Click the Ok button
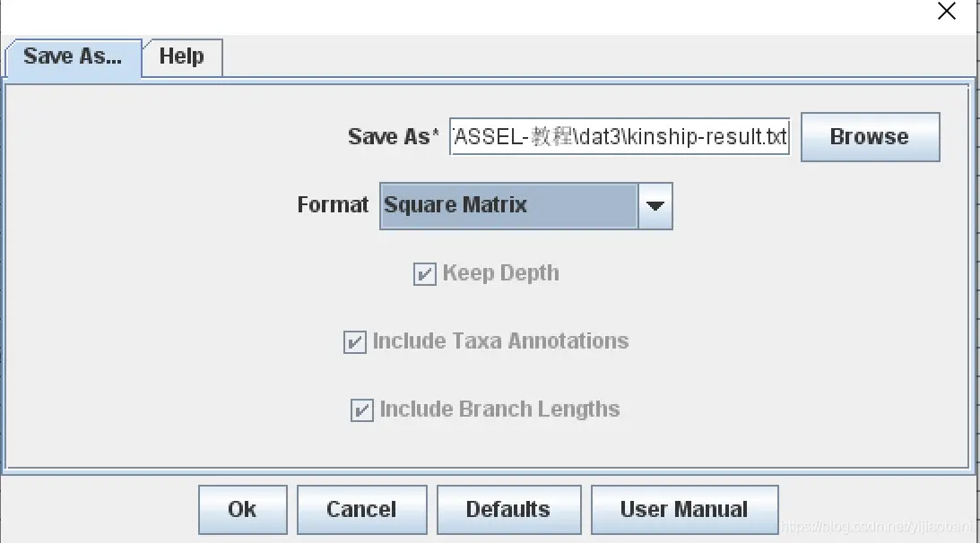 pos(242,510)
